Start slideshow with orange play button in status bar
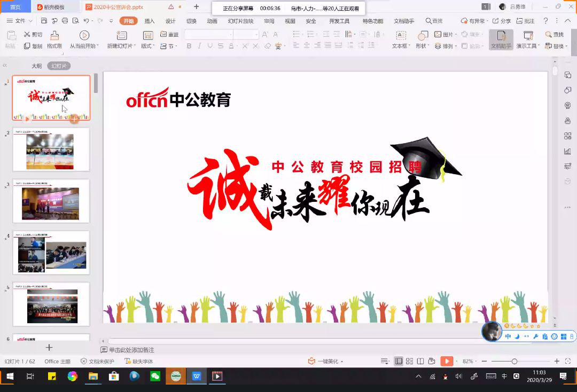This screenshot has height=392, width=577. coord(447,362)
